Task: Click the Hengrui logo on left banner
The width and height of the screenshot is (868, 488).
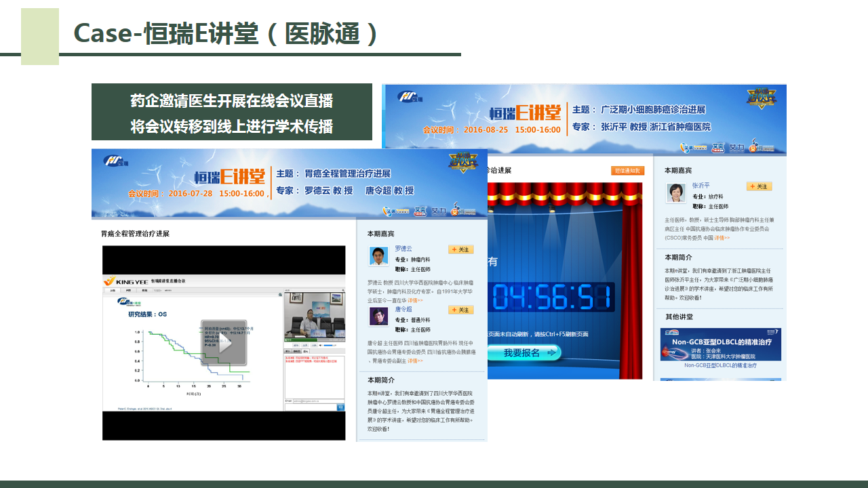Action: point(116,161)
